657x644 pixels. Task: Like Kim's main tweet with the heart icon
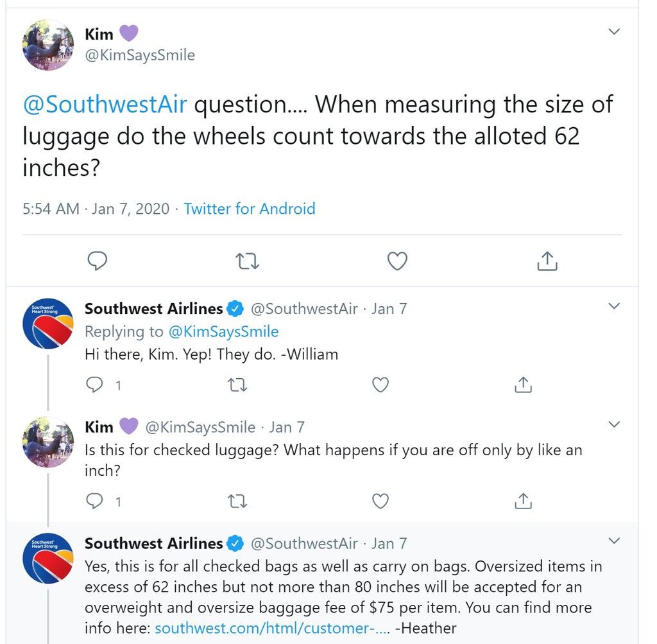click(397, 261)
